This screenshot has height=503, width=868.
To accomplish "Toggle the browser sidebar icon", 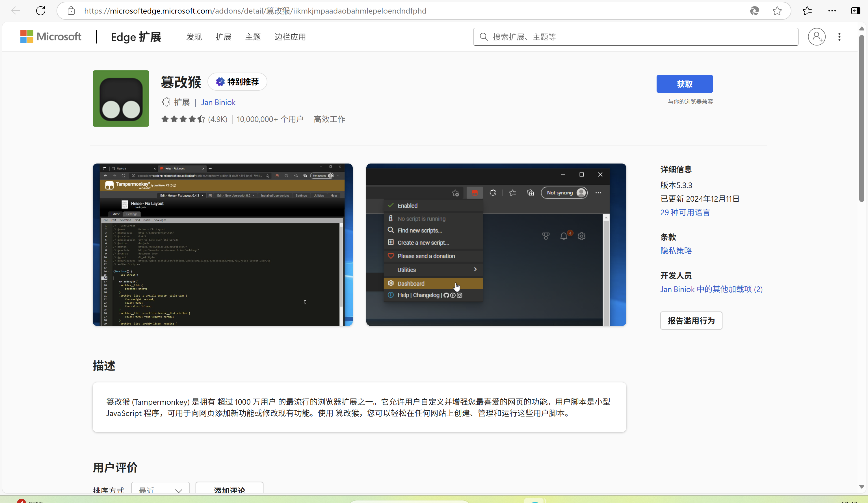I will click(x=856, y=11).
